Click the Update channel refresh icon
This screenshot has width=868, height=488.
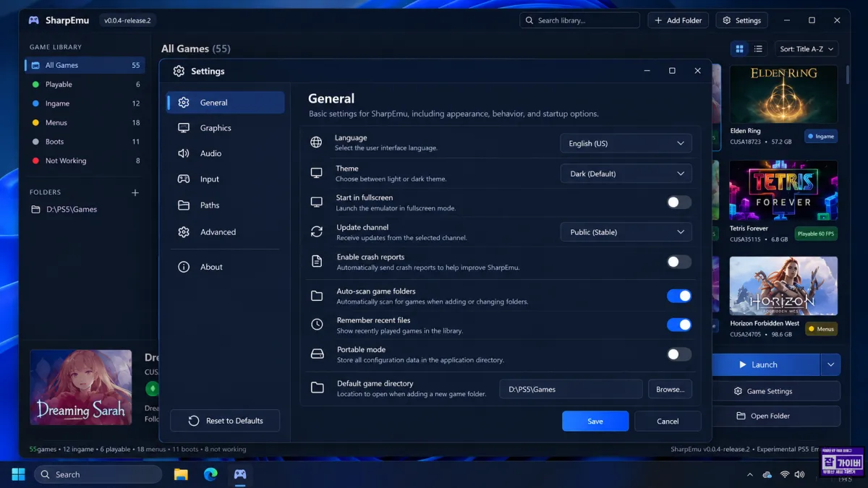point(316,232)
